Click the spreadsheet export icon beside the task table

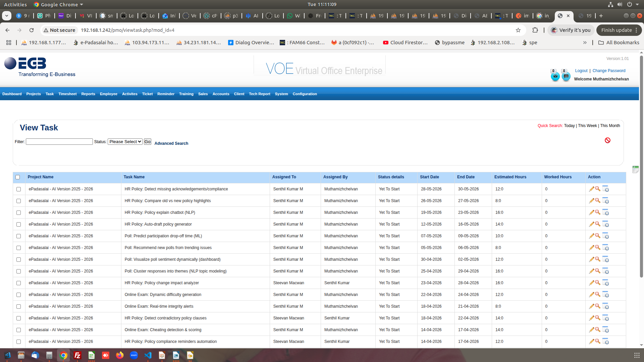(635, 170)
